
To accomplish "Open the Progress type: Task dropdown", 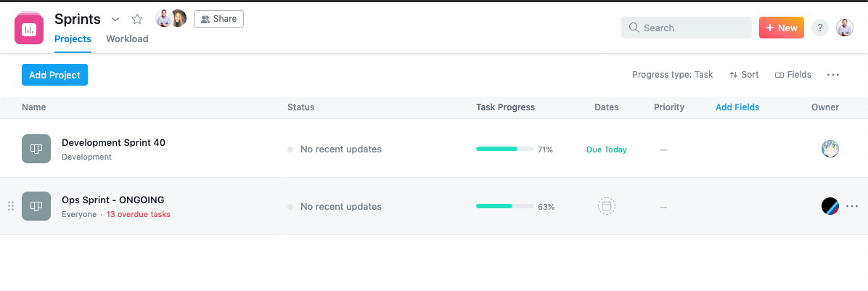I will pyautogui.click(x=672, y=75).
